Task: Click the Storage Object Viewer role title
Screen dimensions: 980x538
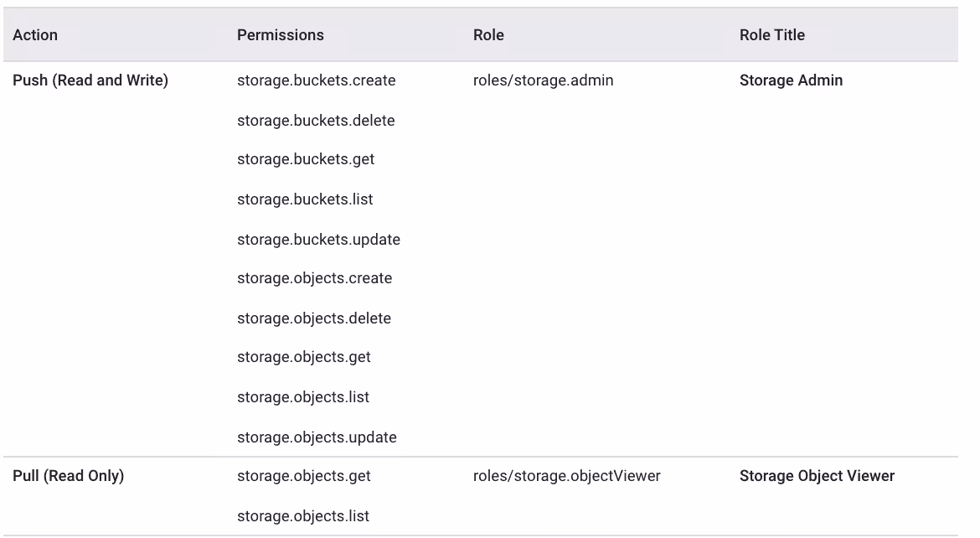Action: tap(817, 476)
